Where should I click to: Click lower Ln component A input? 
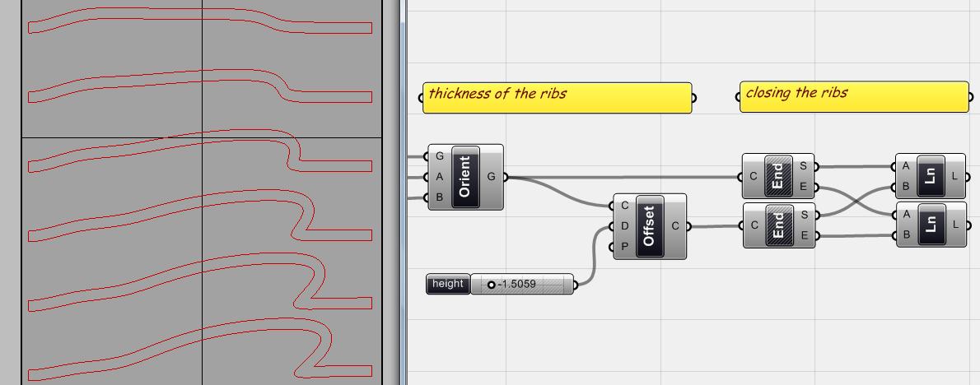click(x=904, y=214)
